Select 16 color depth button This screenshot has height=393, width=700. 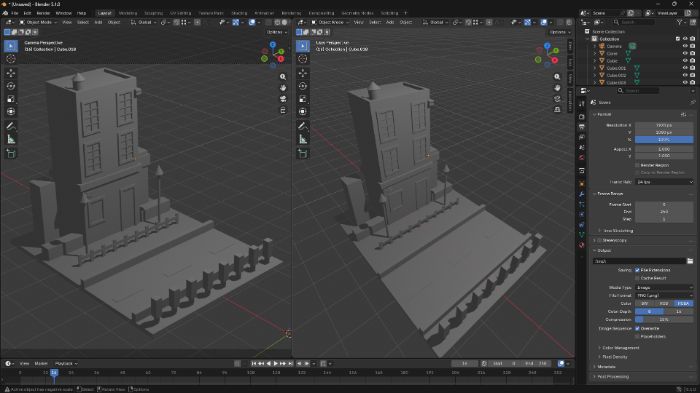(679, 311)
